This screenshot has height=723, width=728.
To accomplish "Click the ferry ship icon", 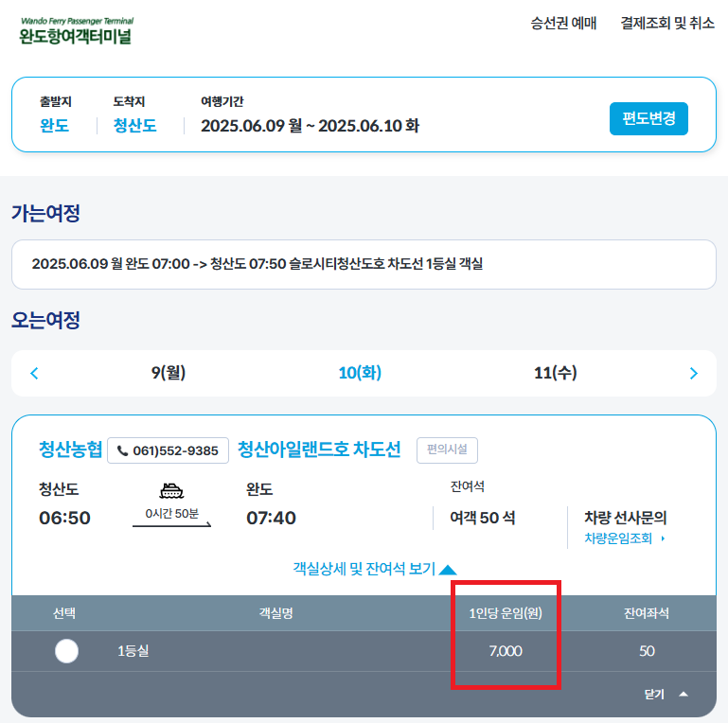I will coord(171,490).
